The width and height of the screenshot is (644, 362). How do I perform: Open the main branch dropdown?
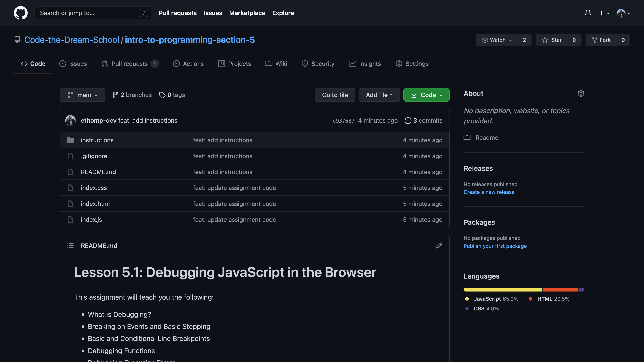(82, 95)
